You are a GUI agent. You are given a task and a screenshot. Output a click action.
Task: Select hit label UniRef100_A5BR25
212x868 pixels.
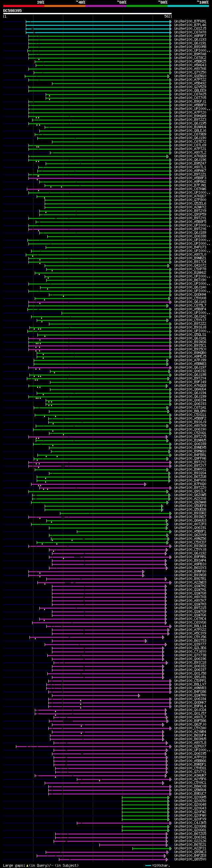click(x=190, y=62)
